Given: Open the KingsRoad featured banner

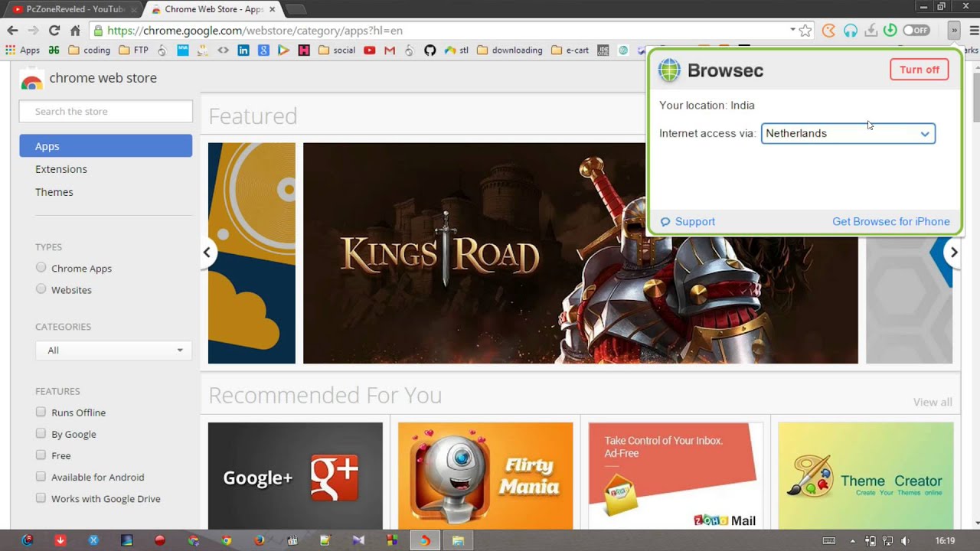Looking at the screenshot, I should coord(580,253).
